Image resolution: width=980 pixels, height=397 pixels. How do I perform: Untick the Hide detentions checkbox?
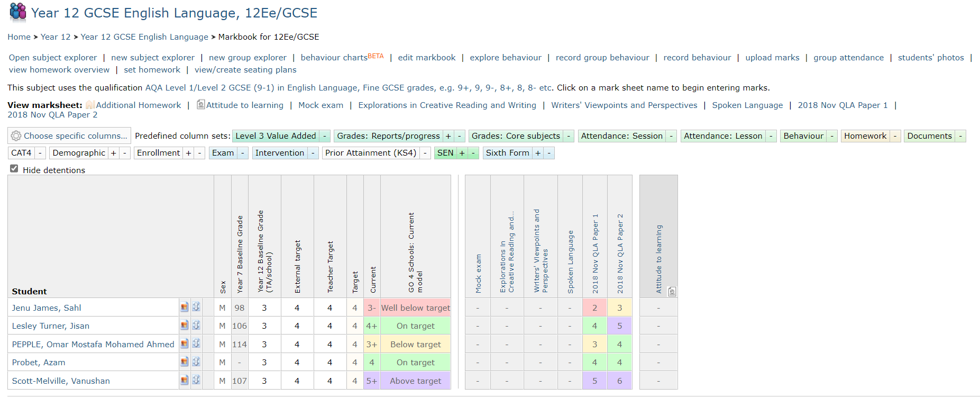coord(14,169)
